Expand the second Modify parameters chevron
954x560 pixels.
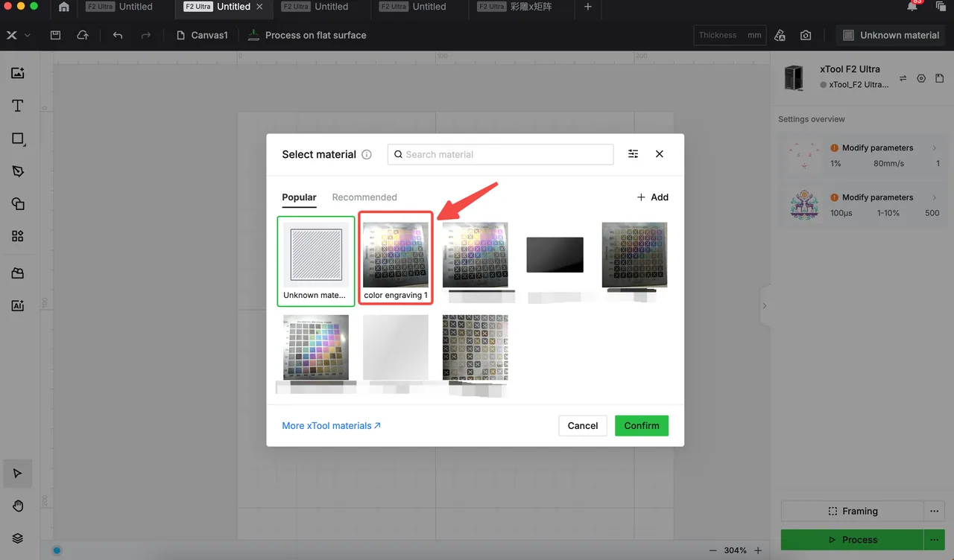(x=935, y=197)
